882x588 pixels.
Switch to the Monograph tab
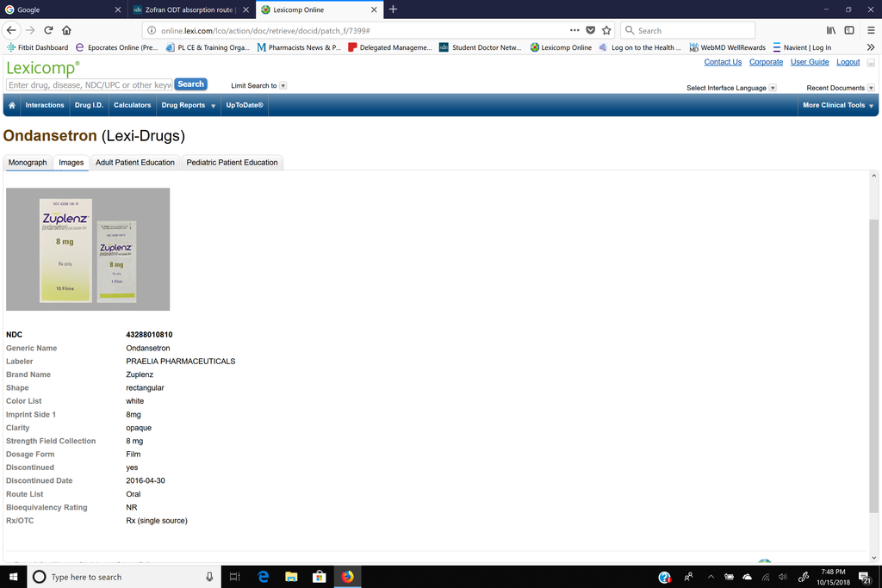(x=28, y=163)
